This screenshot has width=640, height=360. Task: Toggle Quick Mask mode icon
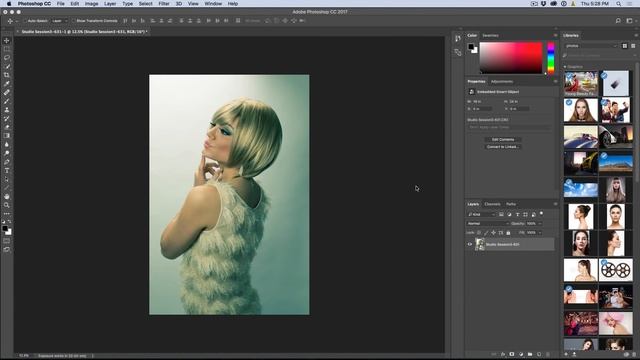coord(7,240)
